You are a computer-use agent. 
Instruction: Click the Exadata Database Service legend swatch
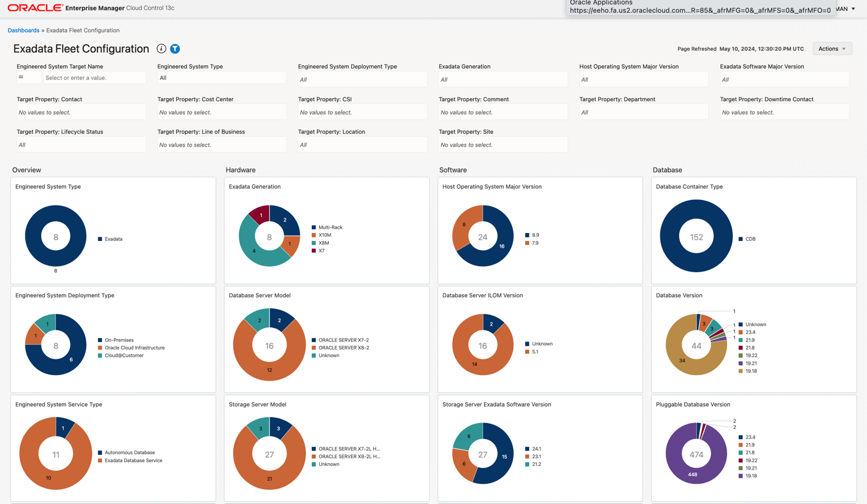(x=100, y=460)
